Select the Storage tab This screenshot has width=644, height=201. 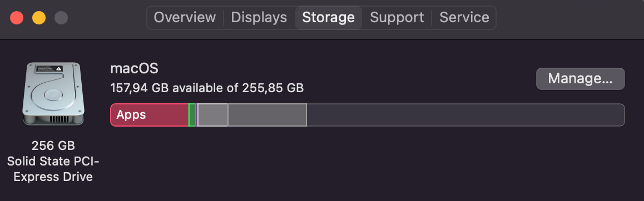(x=328, y=18)
